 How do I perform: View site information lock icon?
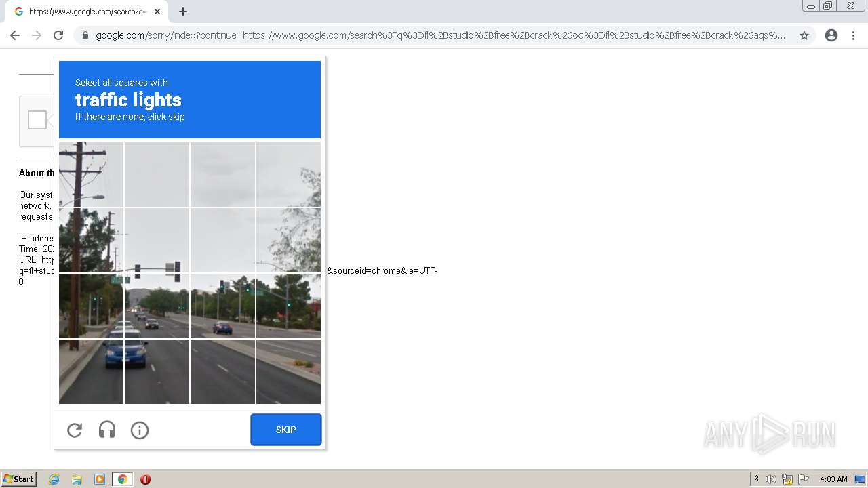pos(85,35)
